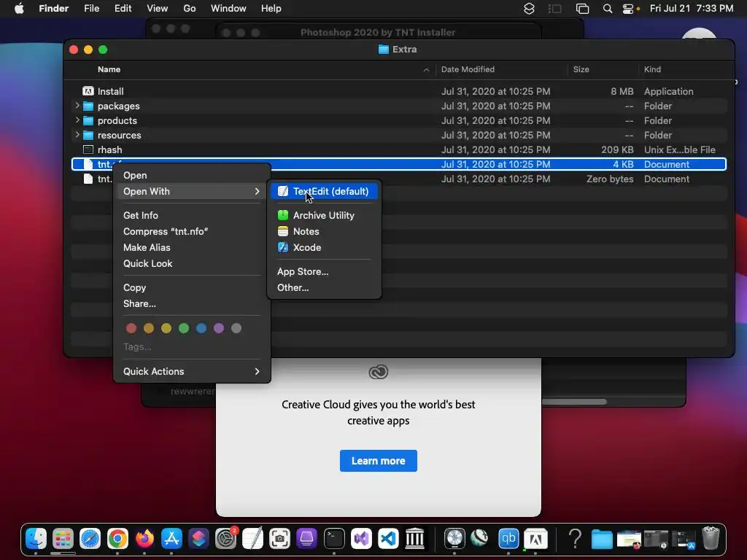Open with Xcode
747x560 pixels.
pos(324,248)
